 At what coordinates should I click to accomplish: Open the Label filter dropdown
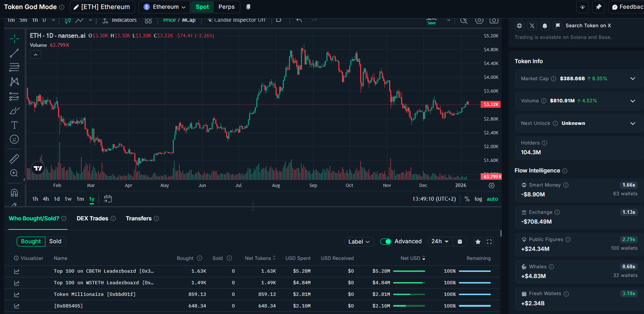(359, 242)
